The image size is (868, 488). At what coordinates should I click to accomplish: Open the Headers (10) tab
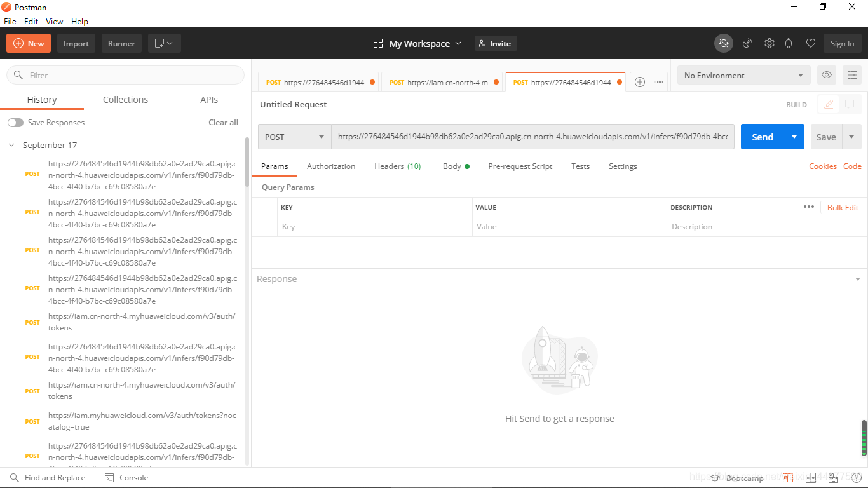[x=398, y=166]
